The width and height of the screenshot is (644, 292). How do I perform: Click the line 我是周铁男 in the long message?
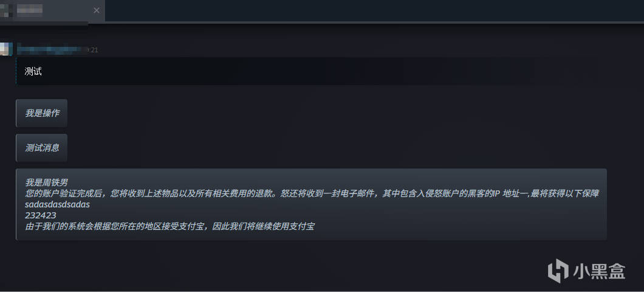(x=46, y=182)
